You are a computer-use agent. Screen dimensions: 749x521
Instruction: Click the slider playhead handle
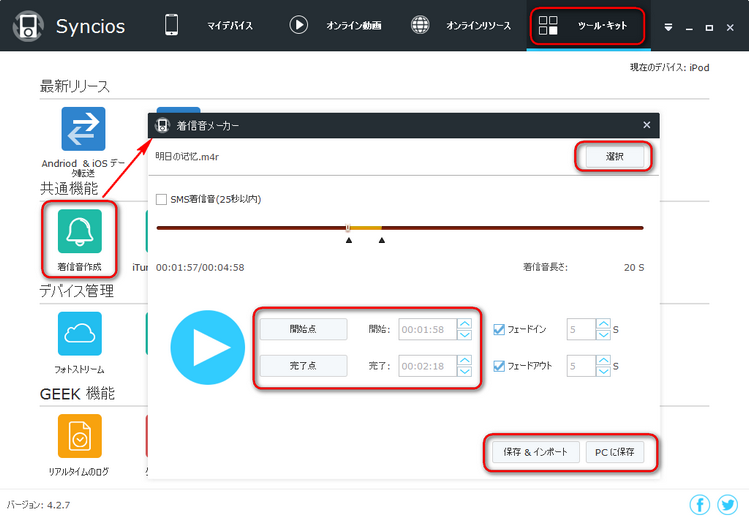pos(348,228)
